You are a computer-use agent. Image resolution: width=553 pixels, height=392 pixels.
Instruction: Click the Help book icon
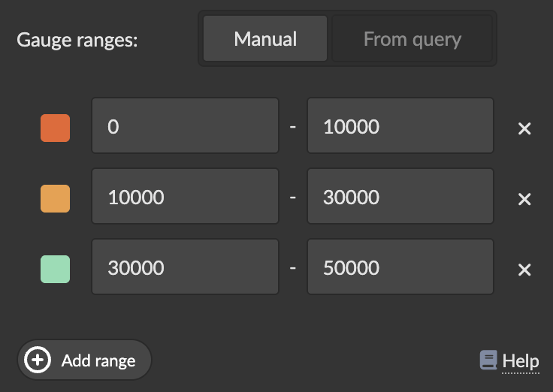point(488,360)
